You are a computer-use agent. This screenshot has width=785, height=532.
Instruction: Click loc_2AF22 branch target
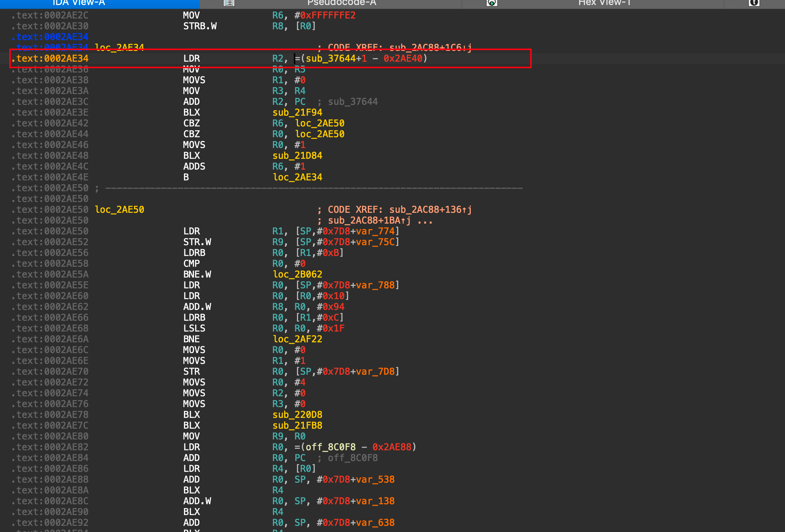[x=297, y=339]
